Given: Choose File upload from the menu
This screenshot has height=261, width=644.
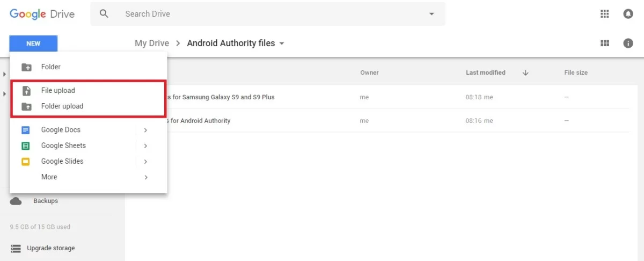Looking at the screenshot, I should click(58, 91).
